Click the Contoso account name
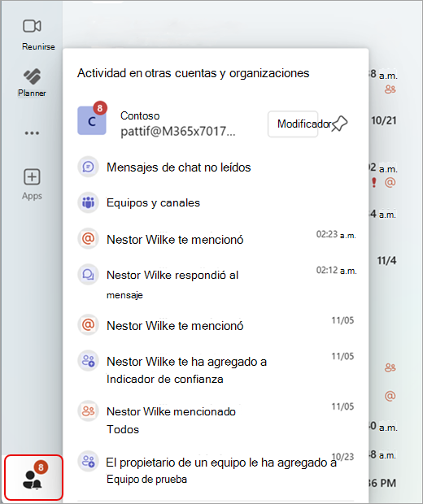The image size is (423, 504). coord(140,115)
